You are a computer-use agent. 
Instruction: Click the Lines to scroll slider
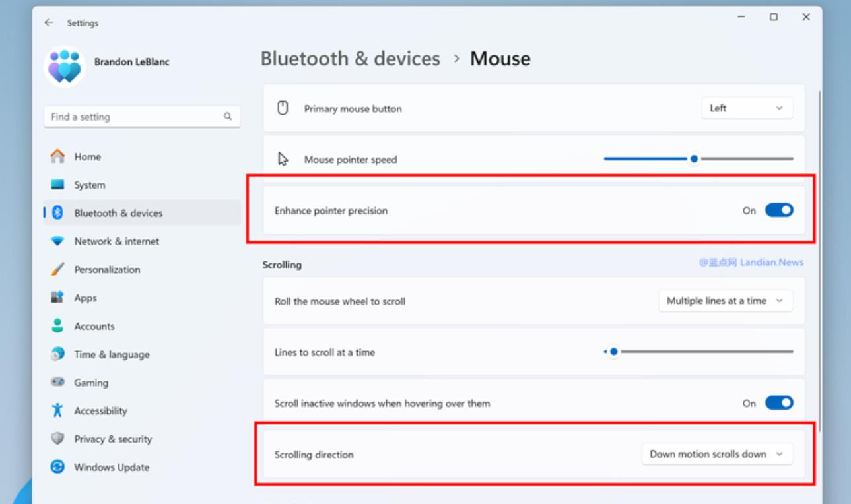point(698,352)
